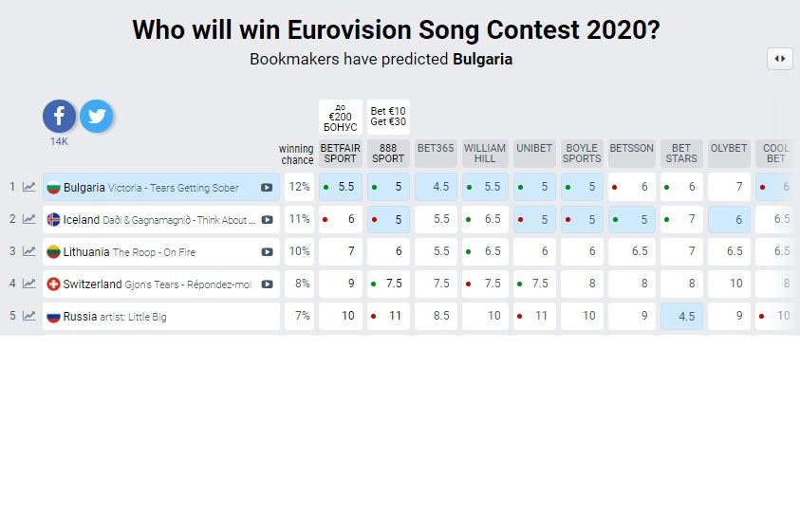Show Russia's odds trend chart icon

29,316
